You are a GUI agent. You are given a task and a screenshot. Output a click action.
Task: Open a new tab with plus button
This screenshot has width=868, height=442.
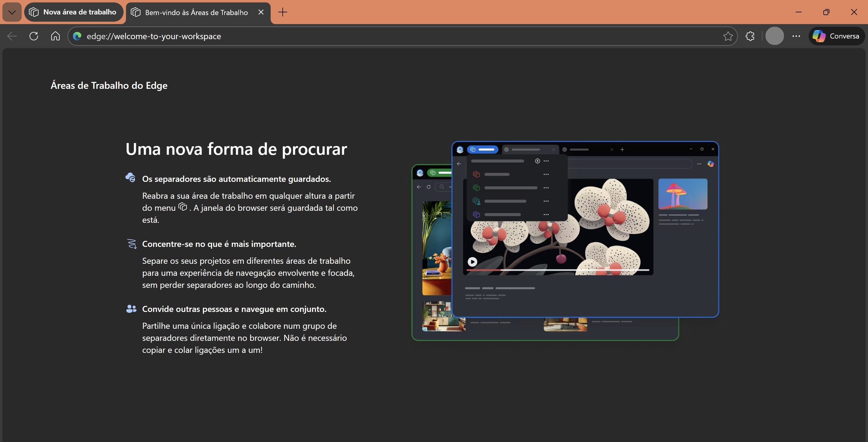[x=283, y=12]
